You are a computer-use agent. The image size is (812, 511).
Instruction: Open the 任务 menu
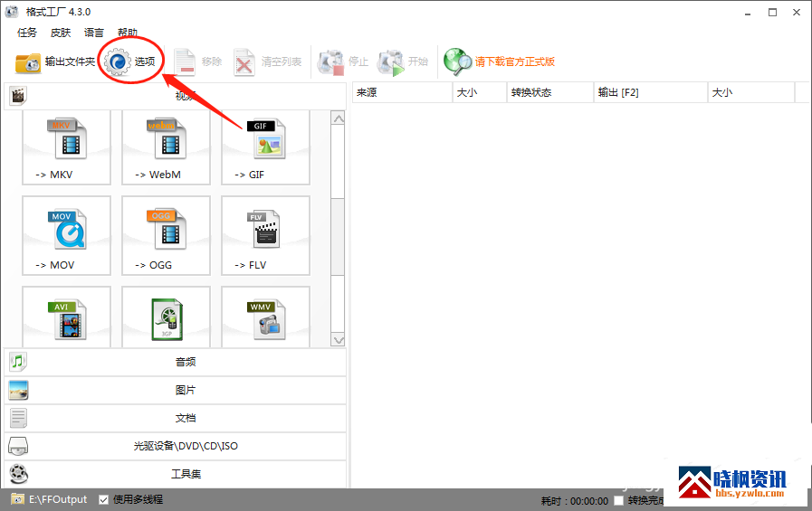[x=27, y=33]
